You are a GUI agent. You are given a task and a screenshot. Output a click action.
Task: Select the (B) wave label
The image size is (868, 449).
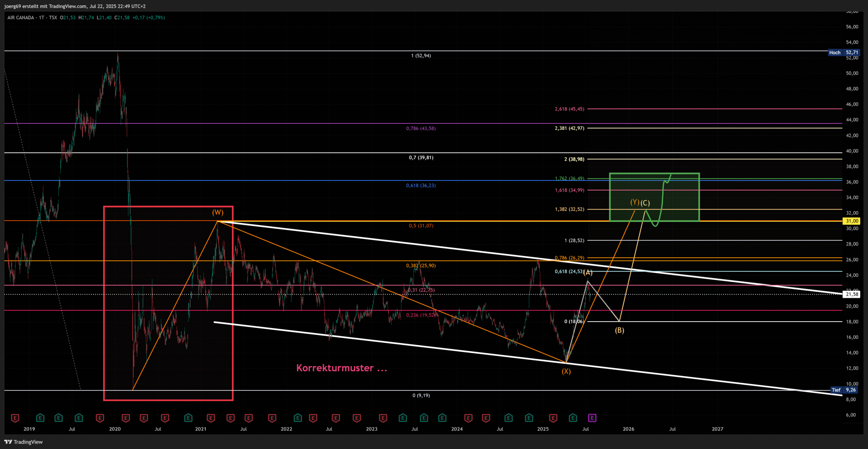[619, 330]
